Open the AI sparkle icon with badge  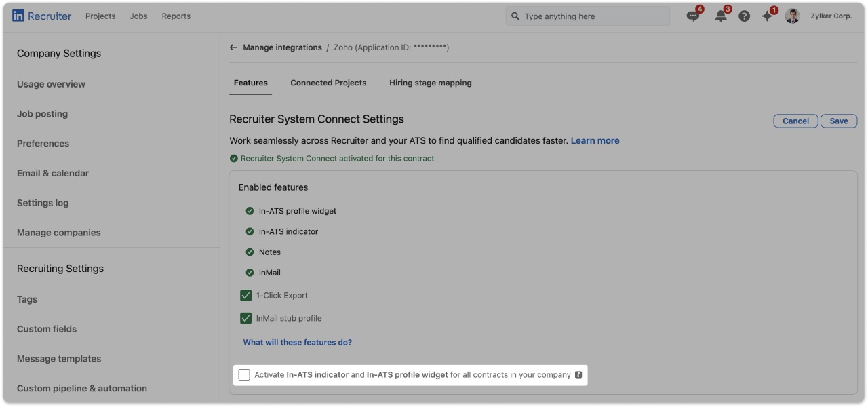pyautogui.click(x=768, y=16)
